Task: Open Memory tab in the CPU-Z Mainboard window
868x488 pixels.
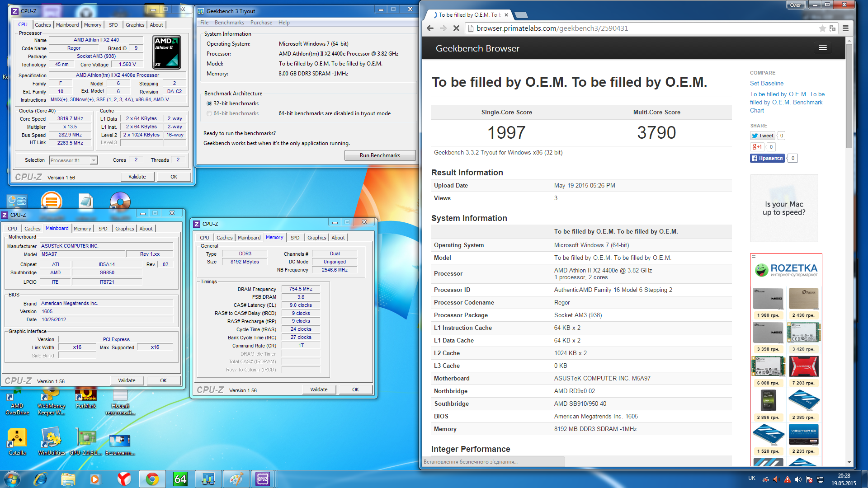Action: (82, 229)
